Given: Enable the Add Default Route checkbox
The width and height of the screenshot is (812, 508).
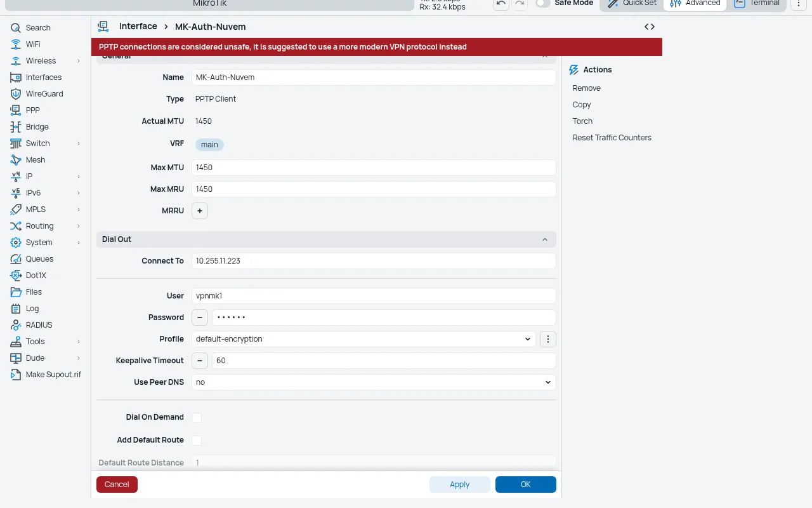Looking at the screenshot, I should 197,440.
